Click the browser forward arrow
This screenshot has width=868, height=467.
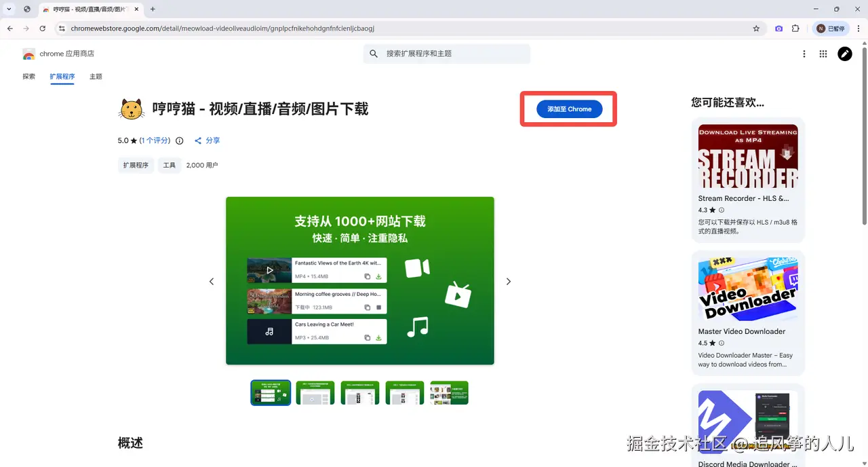coord(26,29)
